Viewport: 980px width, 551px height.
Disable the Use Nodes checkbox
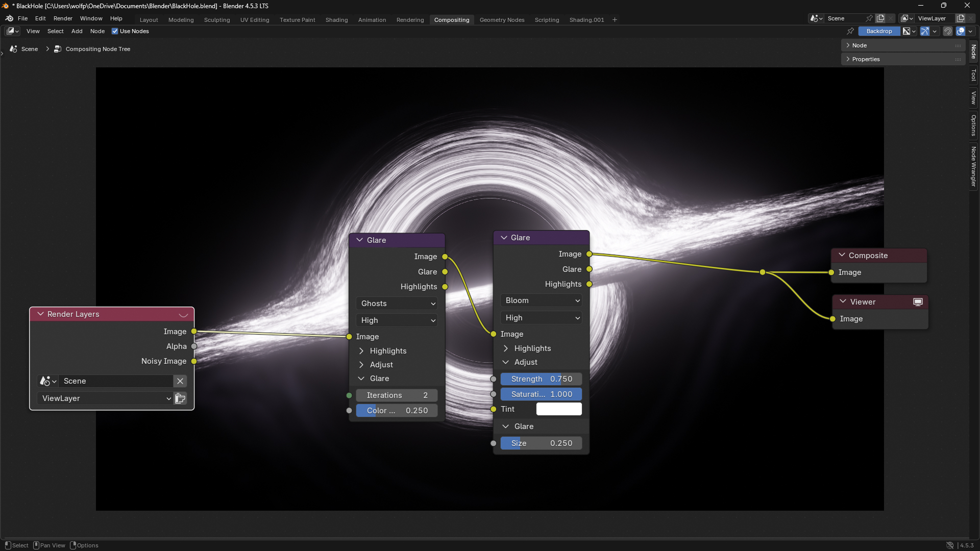pyautogui.click(x=115, y=31)
